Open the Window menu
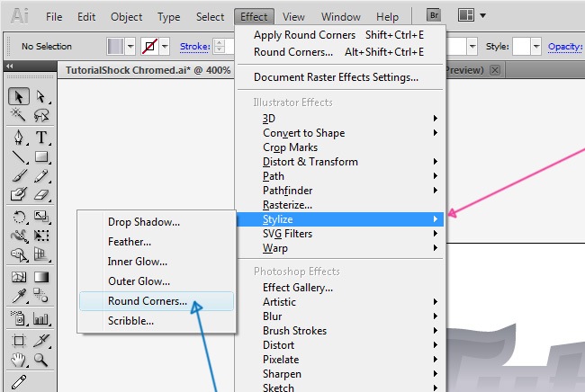This screenshot has width=585, height=392. 341,17
